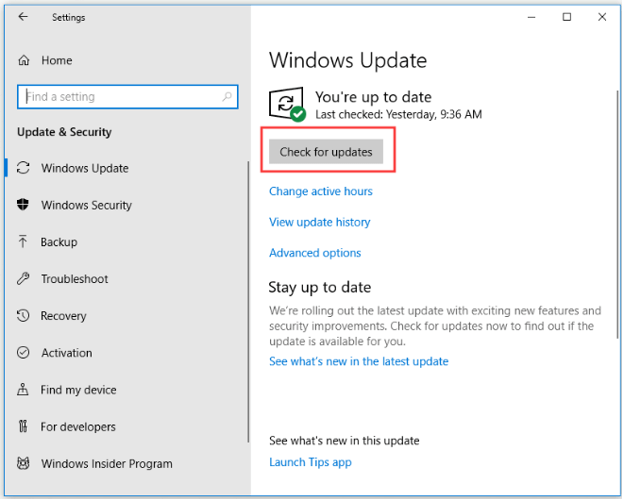Maximize the Settings window
The image size is (622, 499).
pyautogui.click(x=567, y=17)
